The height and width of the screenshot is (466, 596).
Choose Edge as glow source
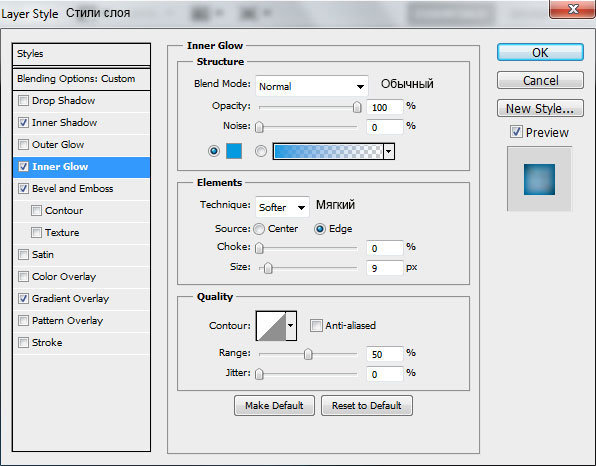(320, 229)
